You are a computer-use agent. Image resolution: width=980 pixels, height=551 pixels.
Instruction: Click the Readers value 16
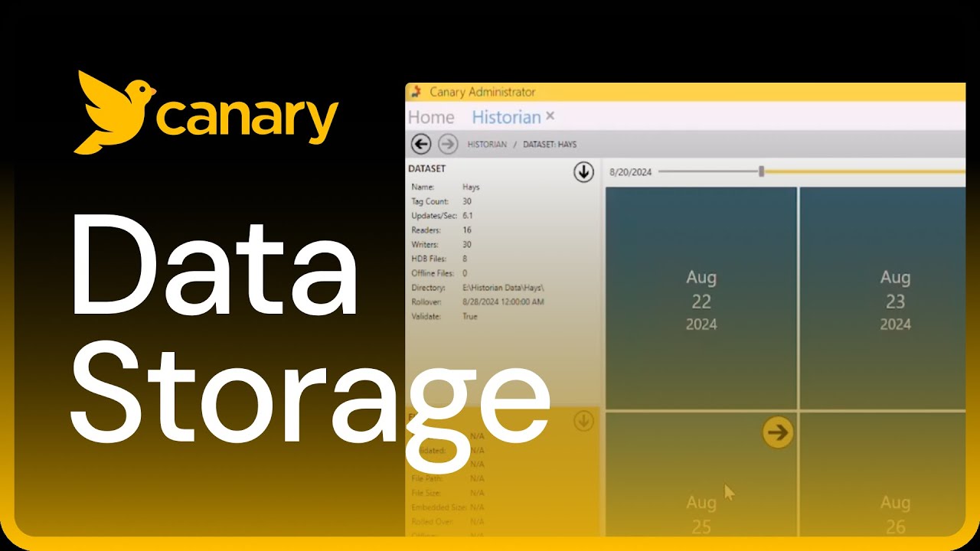click(x=467, y=230)
